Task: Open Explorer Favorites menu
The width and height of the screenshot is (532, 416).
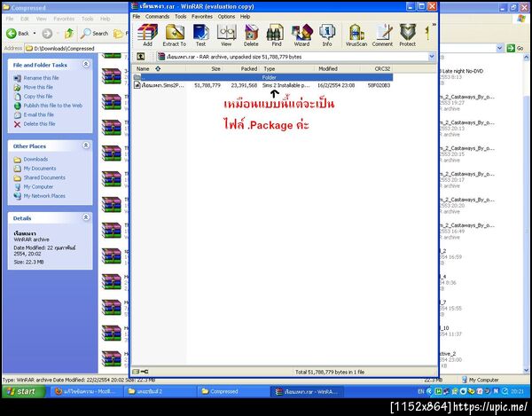Action: coord(64,19)
